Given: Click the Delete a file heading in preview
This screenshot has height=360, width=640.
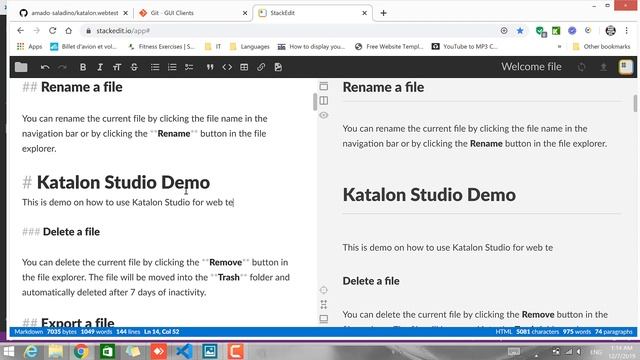Looking at the screenshot, I should [x=371, y=281].
